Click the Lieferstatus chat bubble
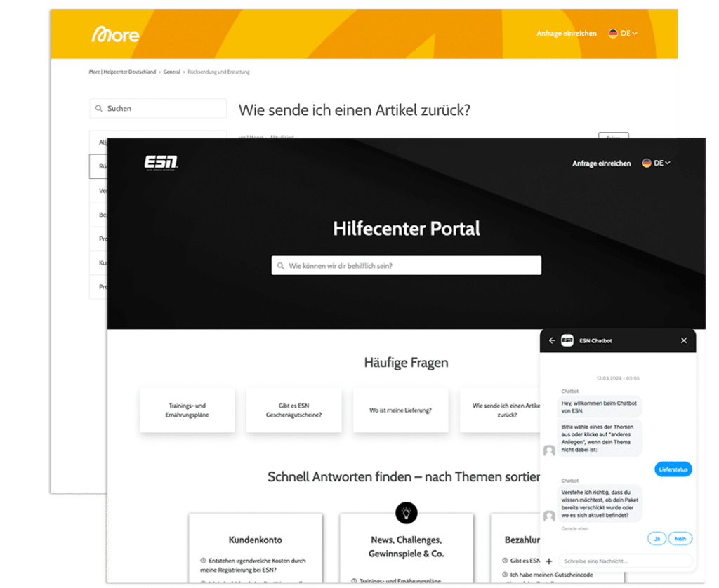This screenshot has width=719, height=588. [x=673, y=469]
